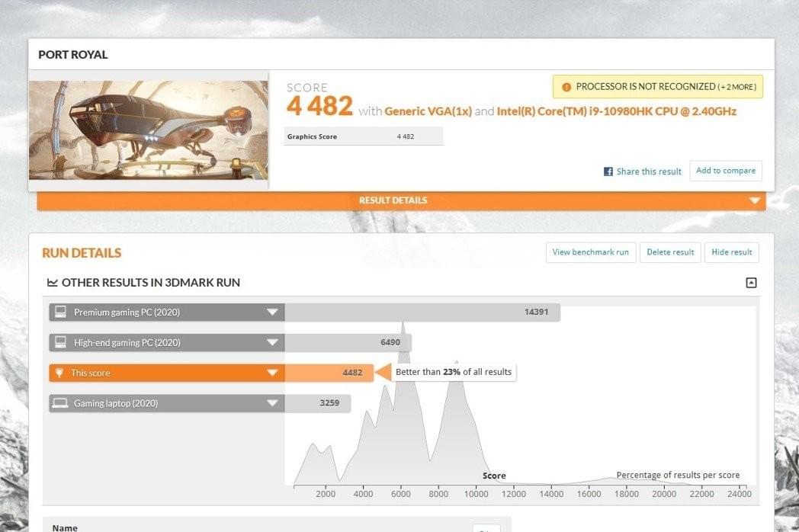Click the orange warning icon in processor notice
This screenshot has height=532, width=799.
[x=566, y=87]
